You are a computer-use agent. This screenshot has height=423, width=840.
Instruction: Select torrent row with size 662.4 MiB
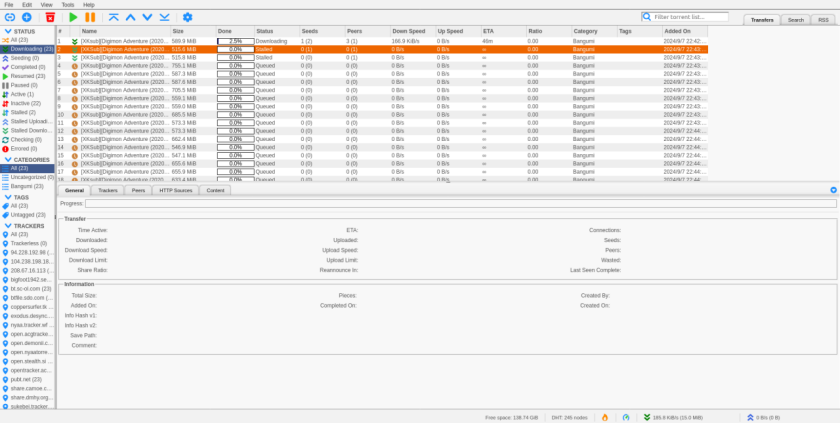[382, 139]
